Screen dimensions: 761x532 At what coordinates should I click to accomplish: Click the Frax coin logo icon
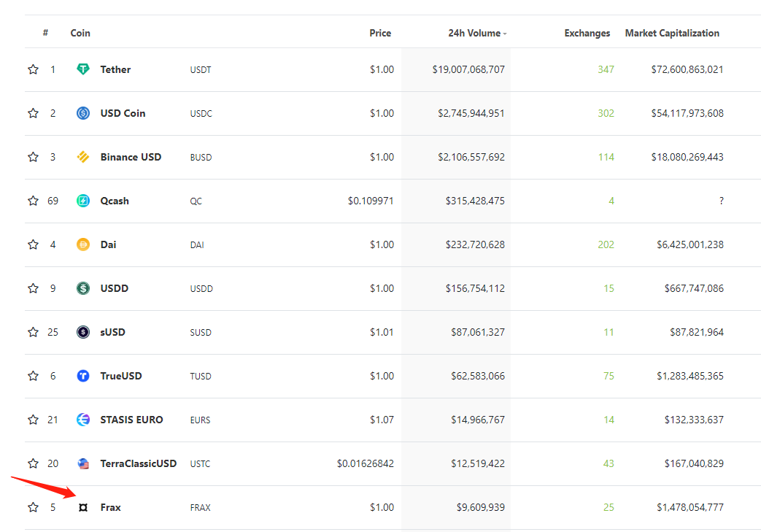[x=83, y=507]
